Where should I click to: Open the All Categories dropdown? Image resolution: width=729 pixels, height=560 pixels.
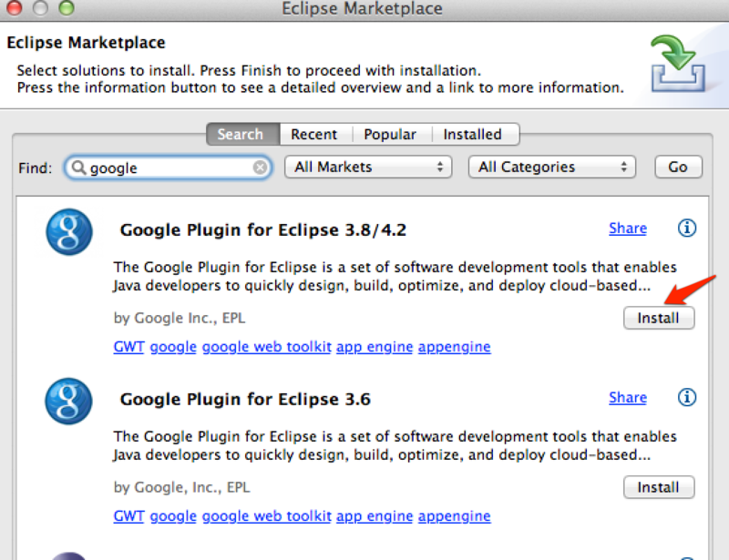point(552,167)
